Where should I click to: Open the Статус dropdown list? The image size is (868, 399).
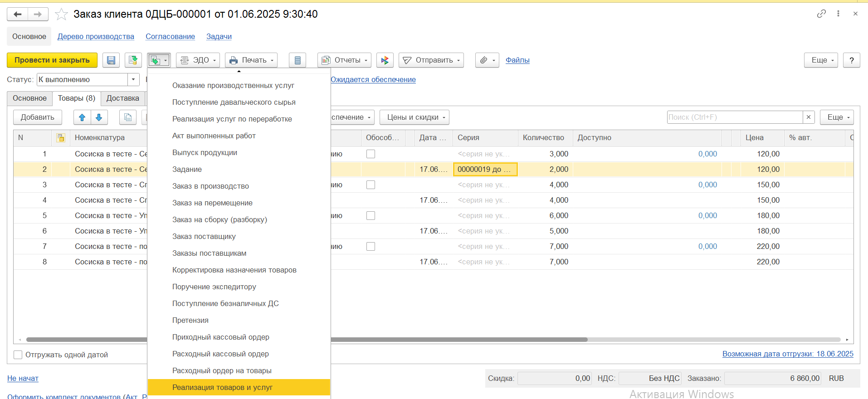coord(133,80)
